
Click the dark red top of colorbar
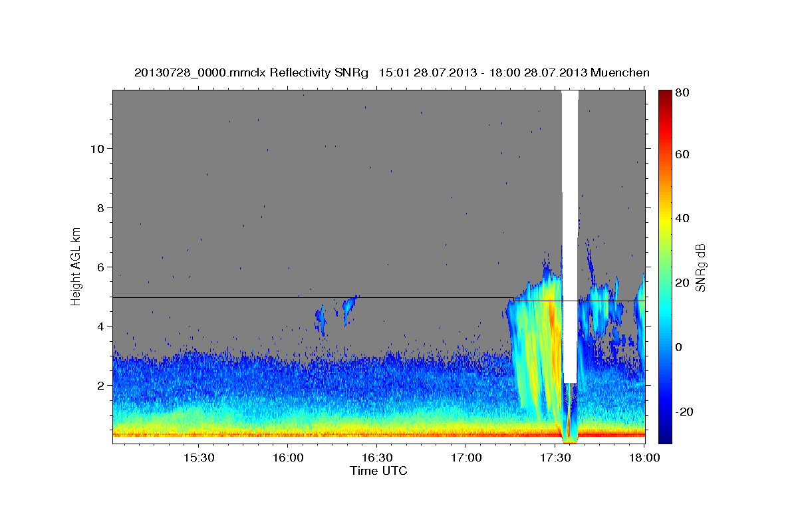[x=665, y=94]
